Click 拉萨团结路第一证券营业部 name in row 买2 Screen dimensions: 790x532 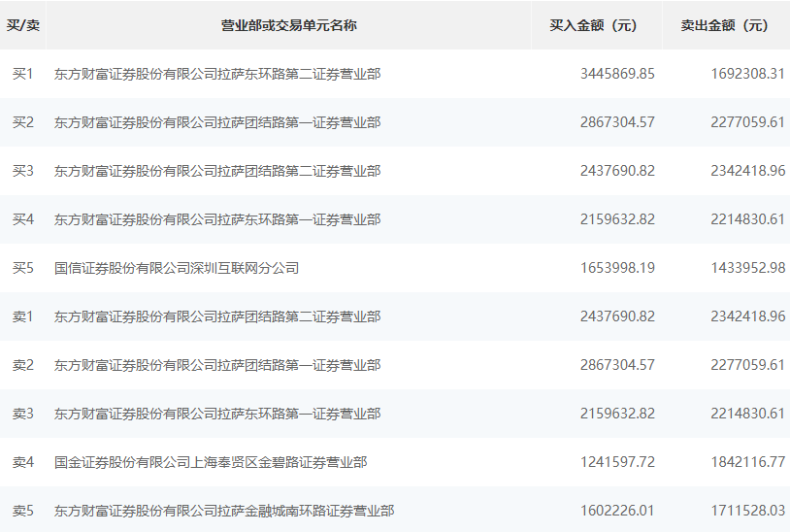(x=217, y=122)
